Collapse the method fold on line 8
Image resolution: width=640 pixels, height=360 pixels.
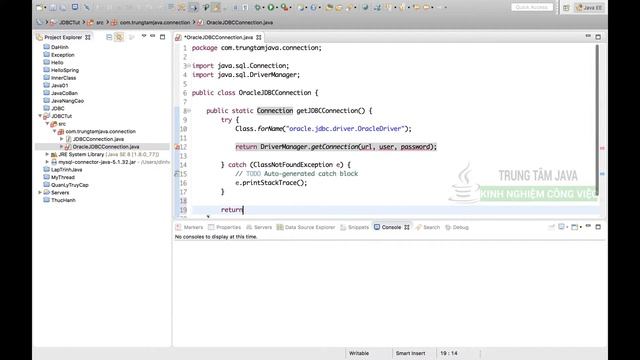tap(189, 111)
